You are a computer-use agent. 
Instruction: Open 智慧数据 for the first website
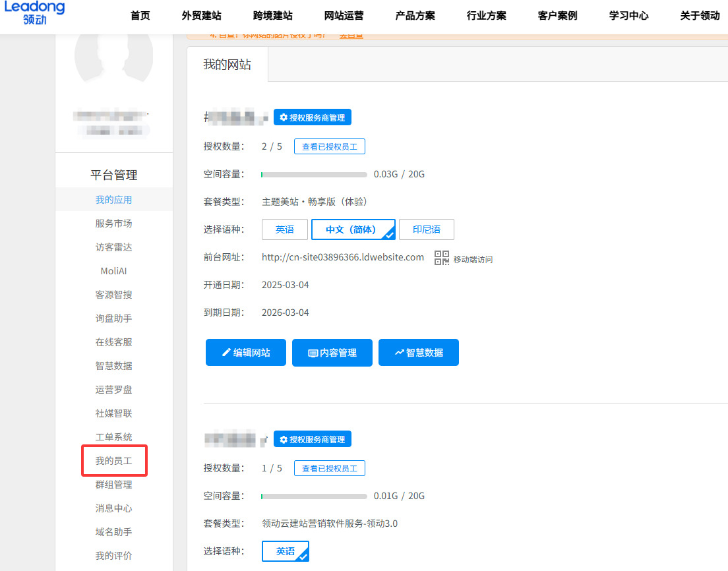[418, 352]
